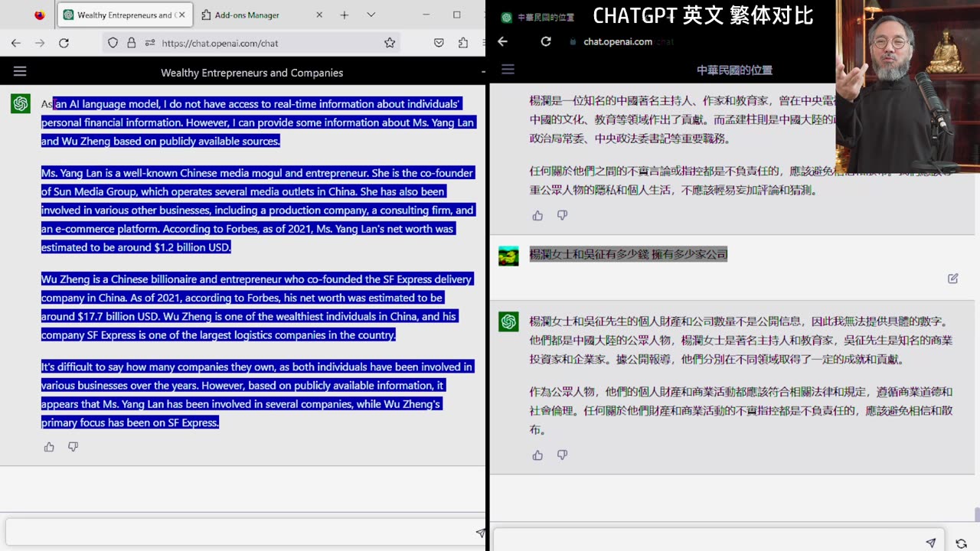The height and width of the screenshot is (551, 980).
Task: Edit the Chinese question with pencil icon
Action: [x=953, y=279]
